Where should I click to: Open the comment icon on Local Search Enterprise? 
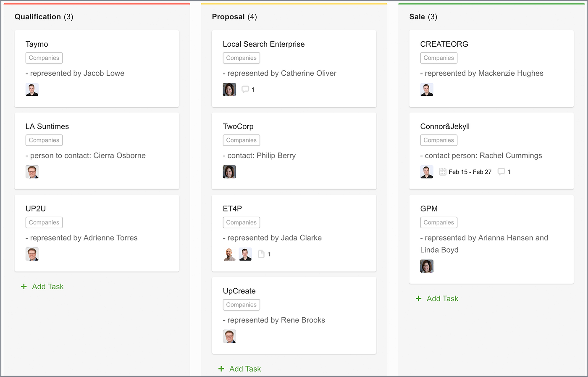(245, 89)
